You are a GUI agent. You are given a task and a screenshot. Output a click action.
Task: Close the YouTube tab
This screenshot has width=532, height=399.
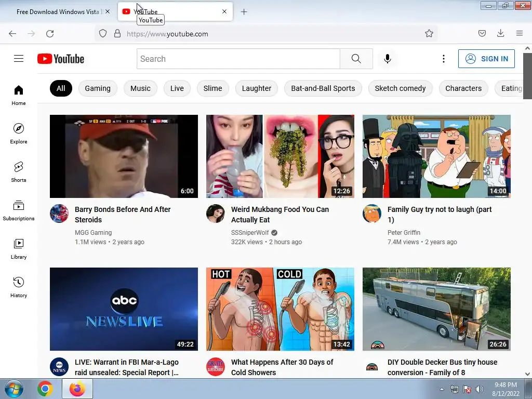click(224, 11)
